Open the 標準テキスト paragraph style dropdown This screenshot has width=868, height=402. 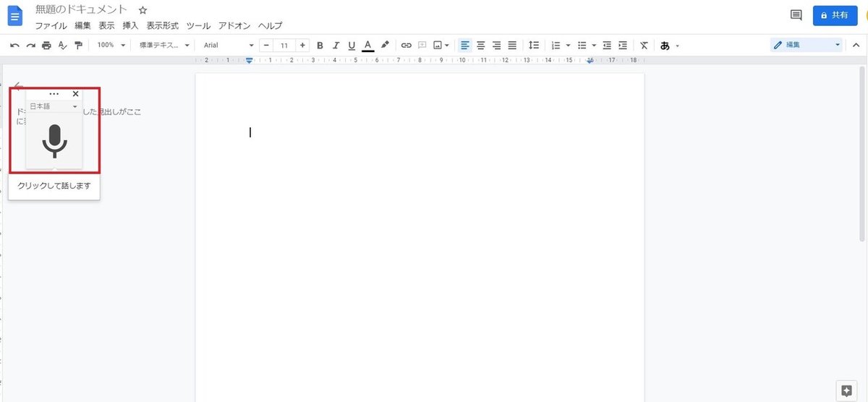pyautogui.click(x=165, y=45)
